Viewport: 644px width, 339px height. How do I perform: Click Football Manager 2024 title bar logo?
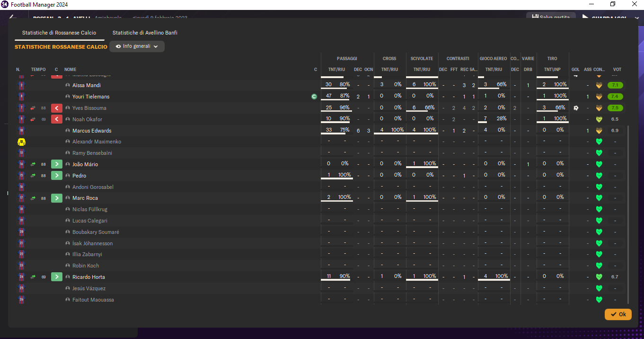[x=5, y=5]
